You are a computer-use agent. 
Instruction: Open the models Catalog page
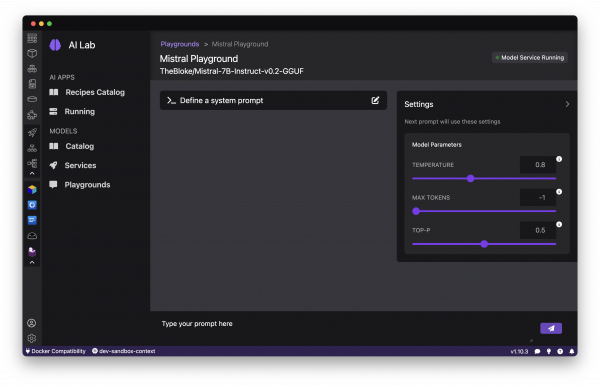(x=72, y=146)
